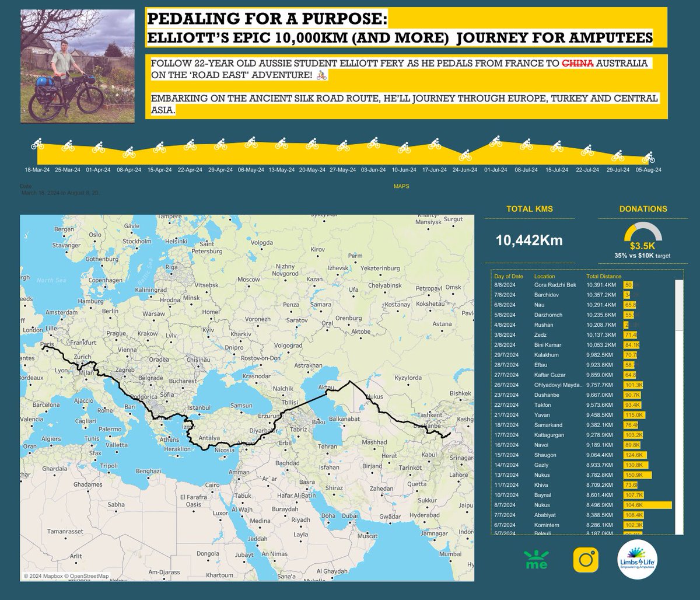Viewport: 700px width, 600px height.
Task: Select the cyclist icon at 24-Jun-24 dip
Action: (465, 155)
